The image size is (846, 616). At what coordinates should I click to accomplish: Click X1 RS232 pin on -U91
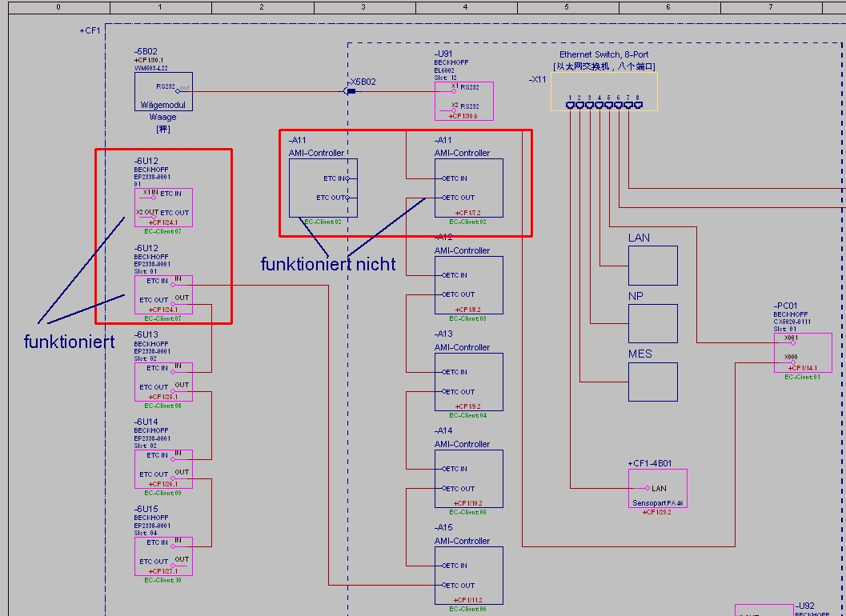[x=454, y=91]
